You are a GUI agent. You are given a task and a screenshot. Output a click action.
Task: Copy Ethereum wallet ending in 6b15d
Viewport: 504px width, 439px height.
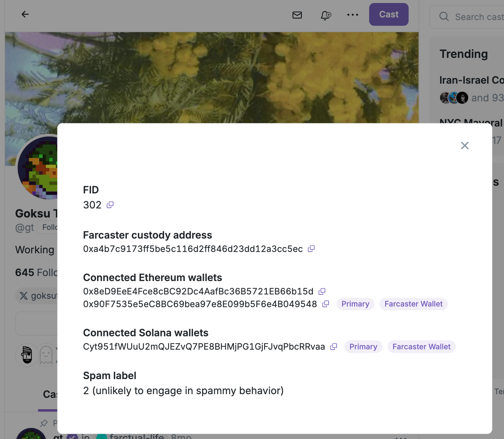pyautogui.click(x=322, y=291)
